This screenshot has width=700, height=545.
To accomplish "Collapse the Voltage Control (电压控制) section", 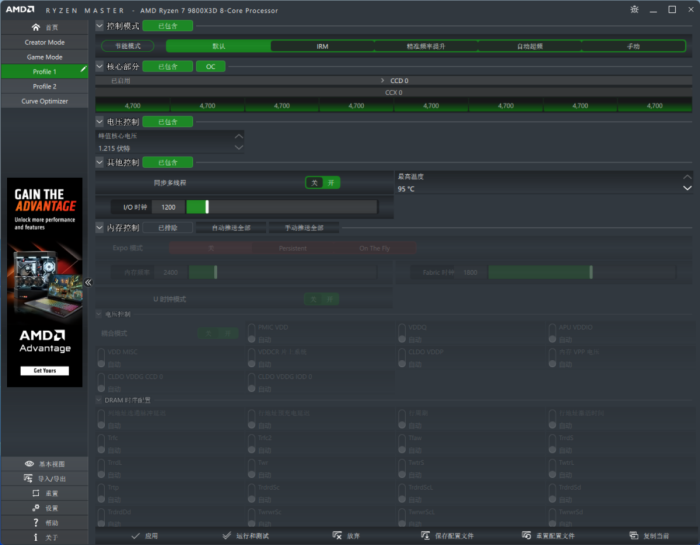I will pyautogui.click(x=99, y=121).
